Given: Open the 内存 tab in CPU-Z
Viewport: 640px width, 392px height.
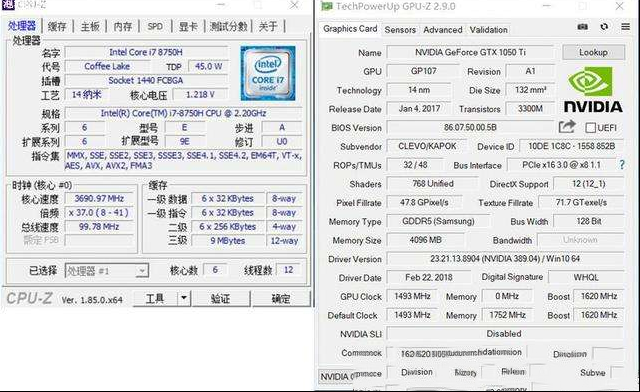Looking at the screenshot, I should tap(123, 27).
